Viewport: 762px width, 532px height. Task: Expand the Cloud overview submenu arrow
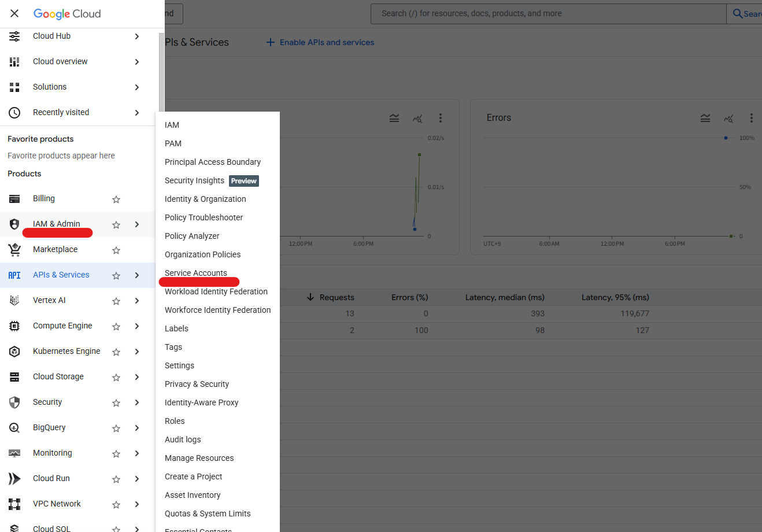pyautogui.click(x=137, y=62)
